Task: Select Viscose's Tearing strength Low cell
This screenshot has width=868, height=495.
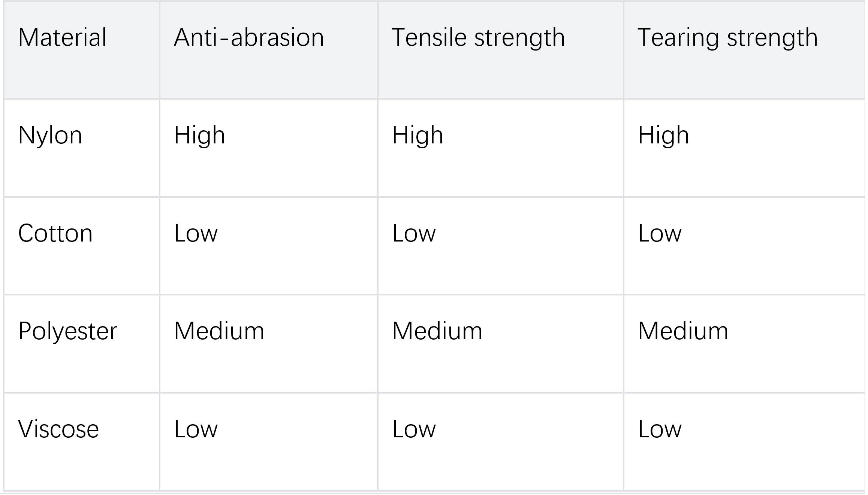Action: [x=660, y=429]
